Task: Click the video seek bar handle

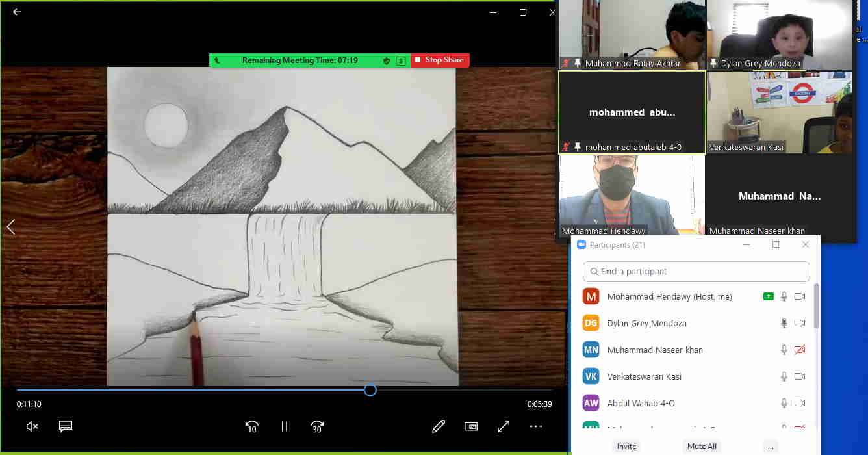Action: (370, 390)
